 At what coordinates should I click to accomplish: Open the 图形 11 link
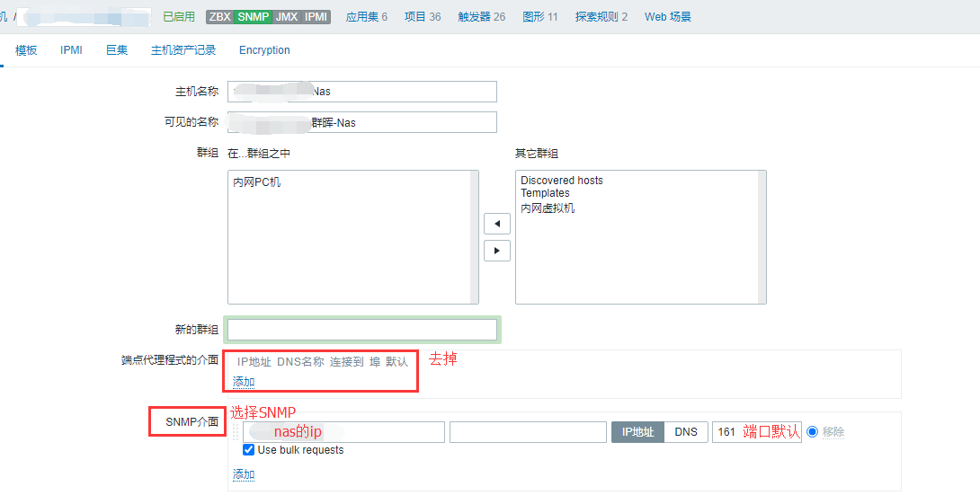click(x=540, y=17)
